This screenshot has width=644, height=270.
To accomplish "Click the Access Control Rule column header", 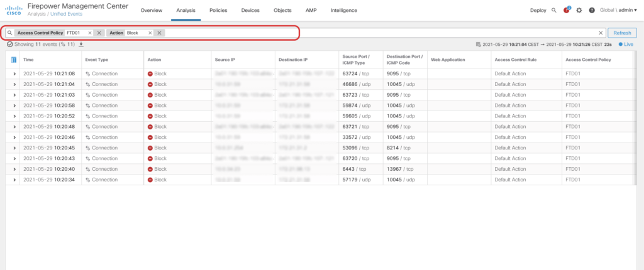I will tap(516, 60).
